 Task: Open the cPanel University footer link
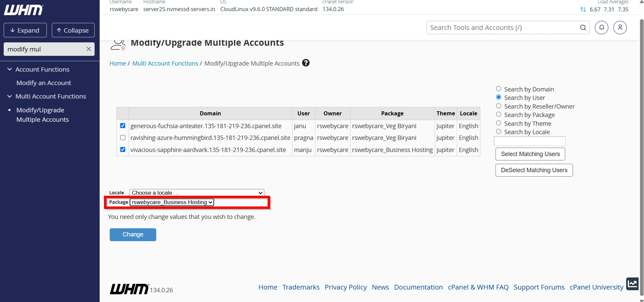(597, 287)
